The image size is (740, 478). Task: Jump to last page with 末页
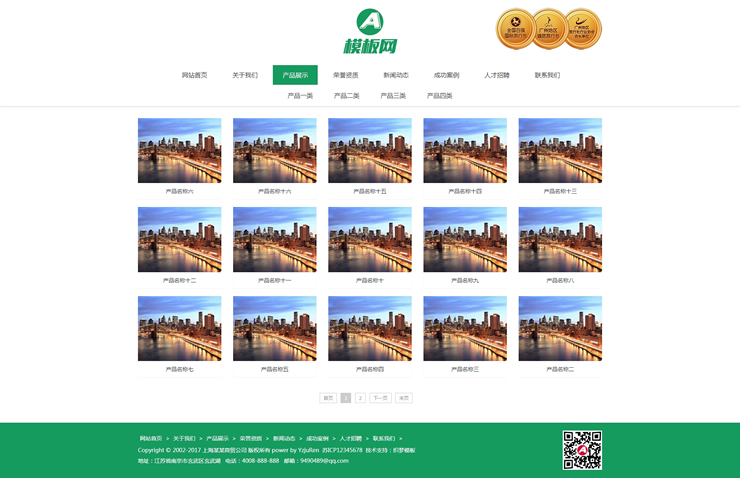[x=404, y=398]
